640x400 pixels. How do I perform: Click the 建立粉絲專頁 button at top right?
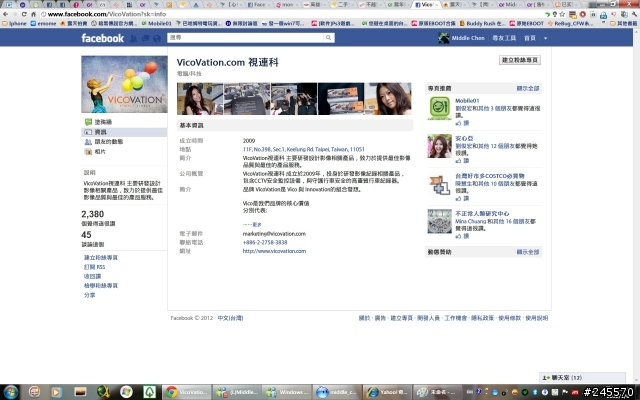click(520, 60)
